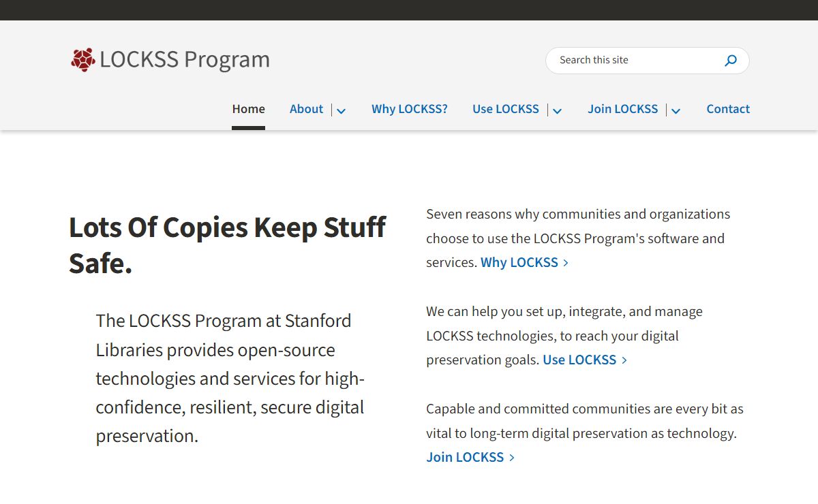The width and height of the screenshot is (818, 504).
Task: Expand the Use LOCKSS submenu chevron
Action: point(557,110)
